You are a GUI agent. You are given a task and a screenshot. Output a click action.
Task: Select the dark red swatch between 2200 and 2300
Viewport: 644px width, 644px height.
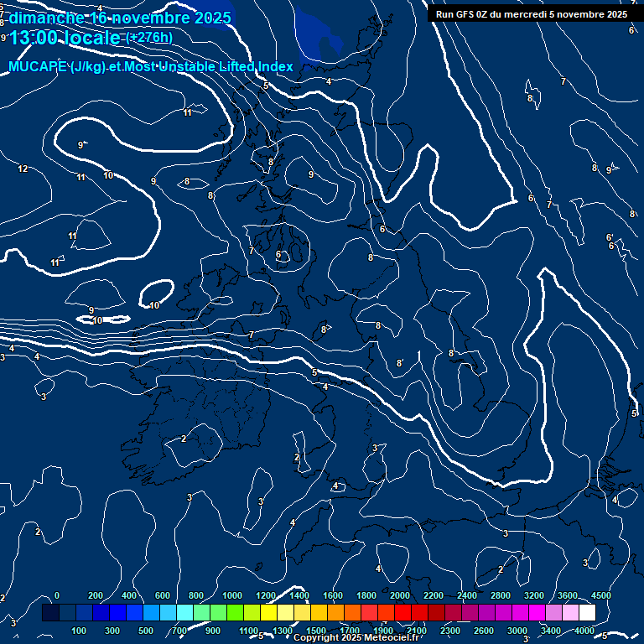click(x=437, y=613)
